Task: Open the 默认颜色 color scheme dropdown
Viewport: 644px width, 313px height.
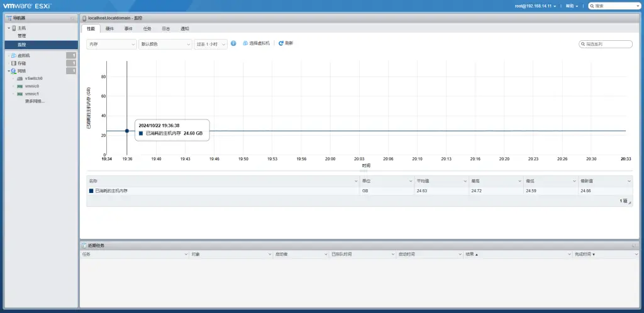Action: click(x=165, y=44)
